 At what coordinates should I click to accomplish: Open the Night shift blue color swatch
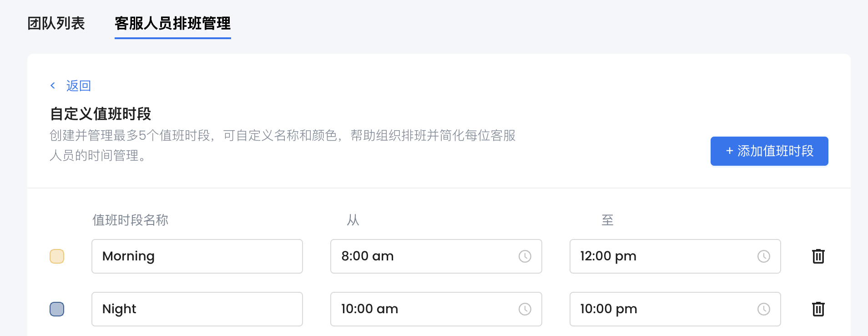[x=57, y=309]
